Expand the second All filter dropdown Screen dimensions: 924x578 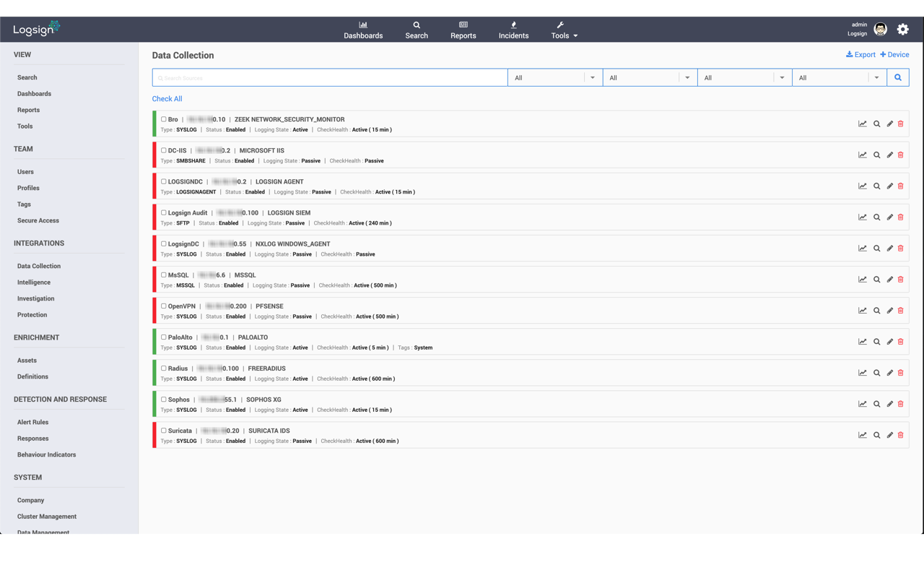coord(650,77)
